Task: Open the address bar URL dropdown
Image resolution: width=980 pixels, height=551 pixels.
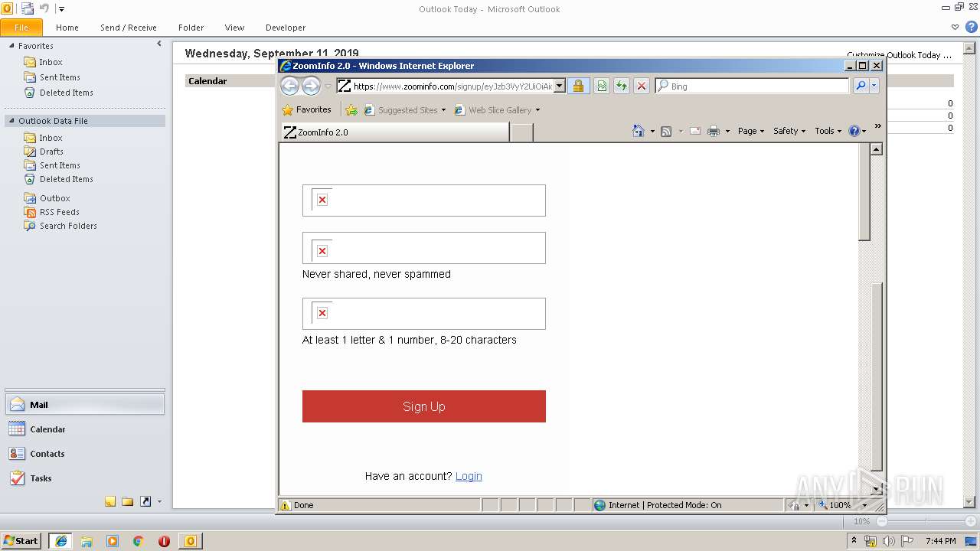Action: [x=559, y=86]
